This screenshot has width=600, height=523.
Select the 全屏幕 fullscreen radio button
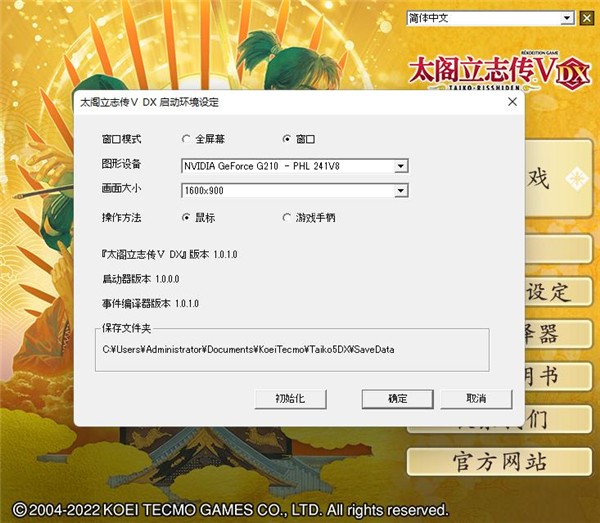tap(186, 139)
